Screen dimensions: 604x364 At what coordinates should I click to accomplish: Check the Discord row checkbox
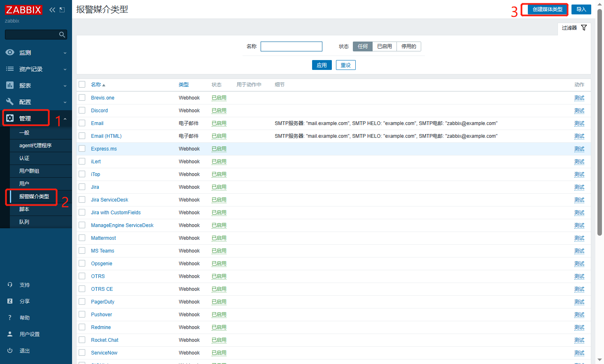click(82, 110)
